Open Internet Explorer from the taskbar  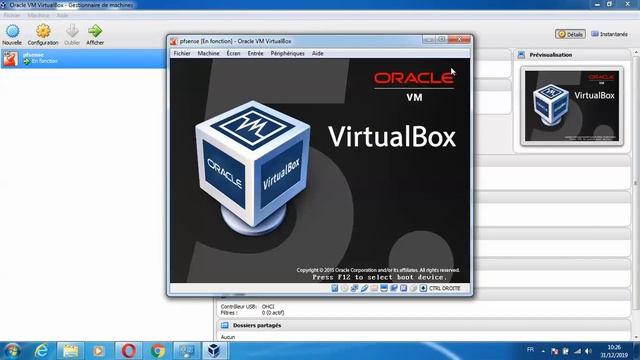pos(41,351)
